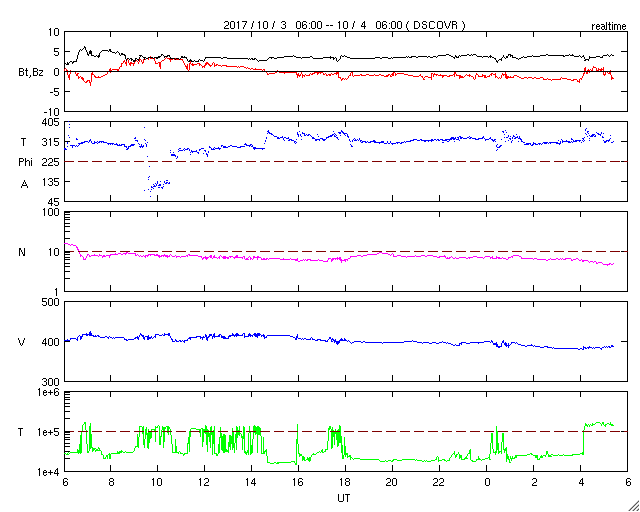The width and height of the screenshot is (640, 512).
Task: Click the '4' hour tick on UT axis
Action: (581, 482)
